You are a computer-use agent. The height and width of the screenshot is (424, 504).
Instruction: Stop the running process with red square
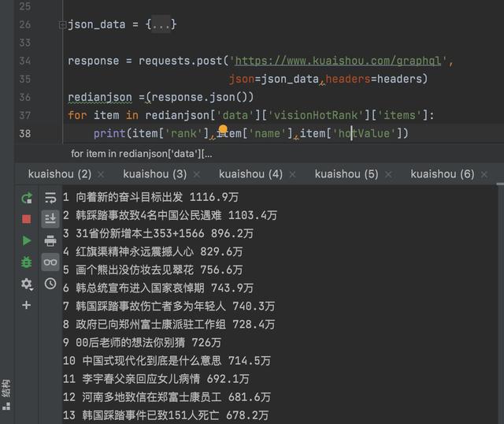[x=26, y=219]
